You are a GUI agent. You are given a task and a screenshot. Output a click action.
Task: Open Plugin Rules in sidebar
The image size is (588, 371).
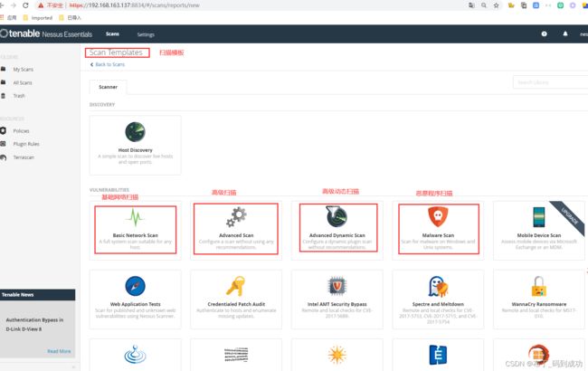coord(26,144)
